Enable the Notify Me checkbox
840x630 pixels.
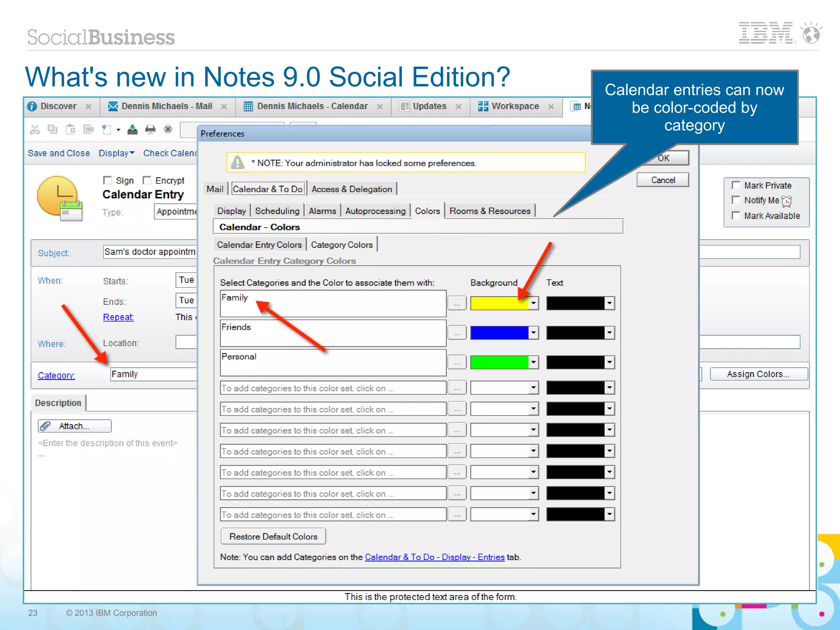point(736,200)
